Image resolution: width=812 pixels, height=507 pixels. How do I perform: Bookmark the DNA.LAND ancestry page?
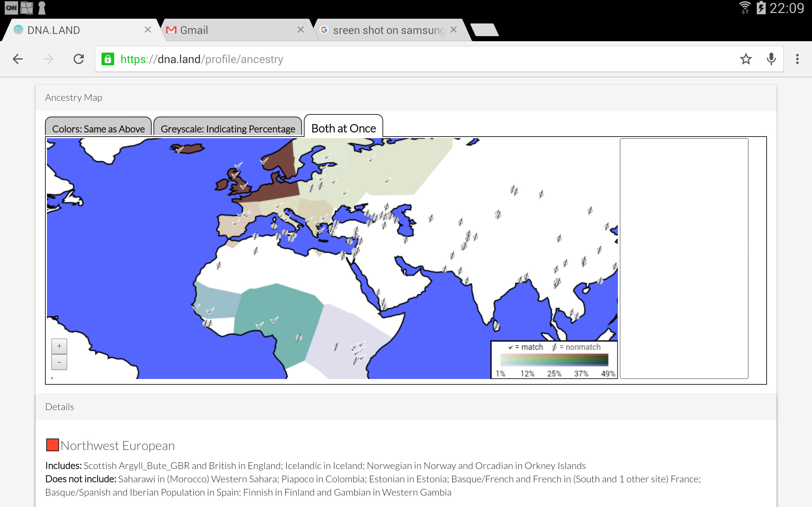(x=746, y=59)
